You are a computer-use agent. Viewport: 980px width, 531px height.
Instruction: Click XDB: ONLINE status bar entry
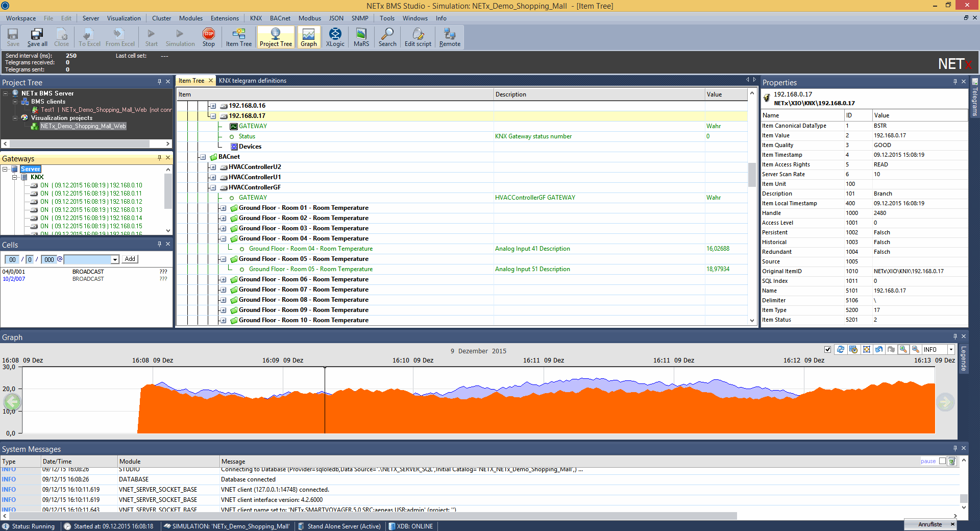coord(411,526)
